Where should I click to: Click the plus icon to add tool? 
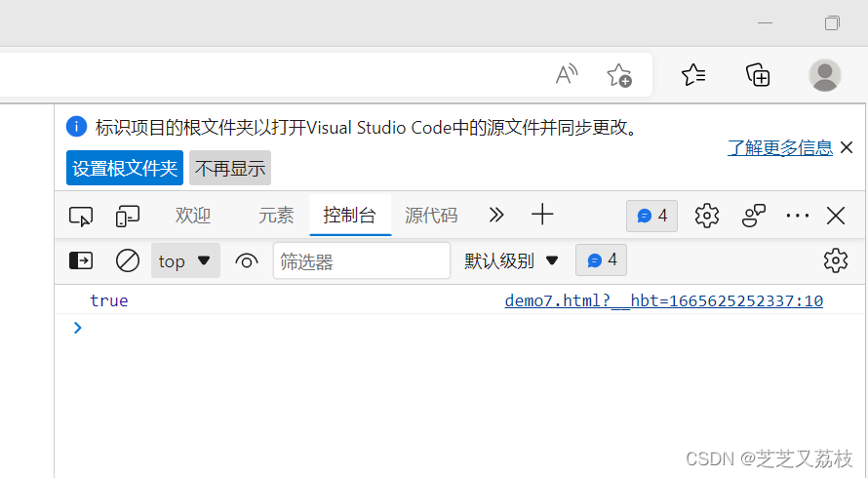pyautogui.click(x=542, y=215)
